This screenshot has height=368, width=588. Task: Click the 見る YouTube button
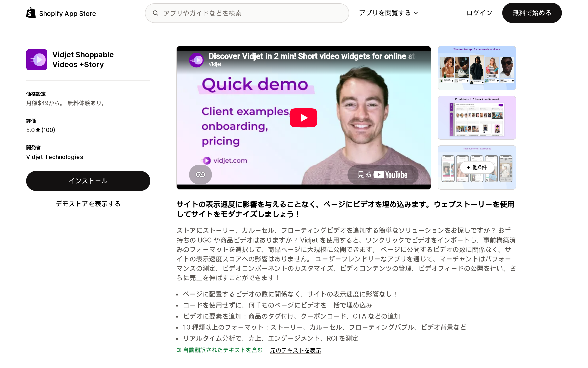click(383, 175)
